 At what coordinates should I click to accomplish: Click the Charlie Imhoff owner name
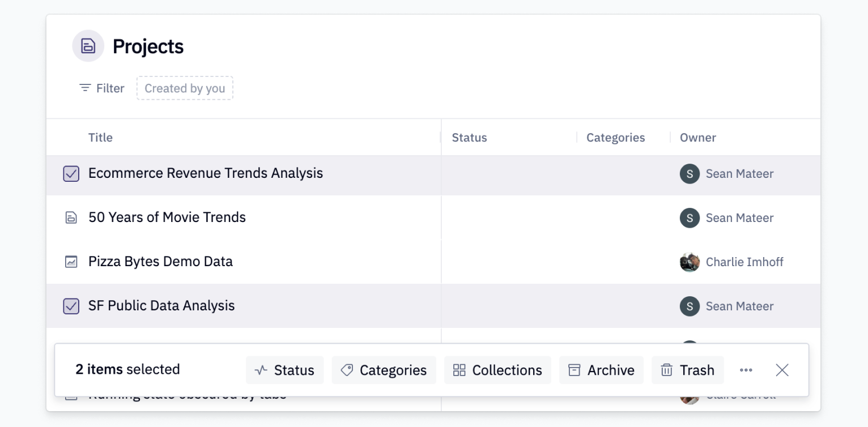coord(744,262)
